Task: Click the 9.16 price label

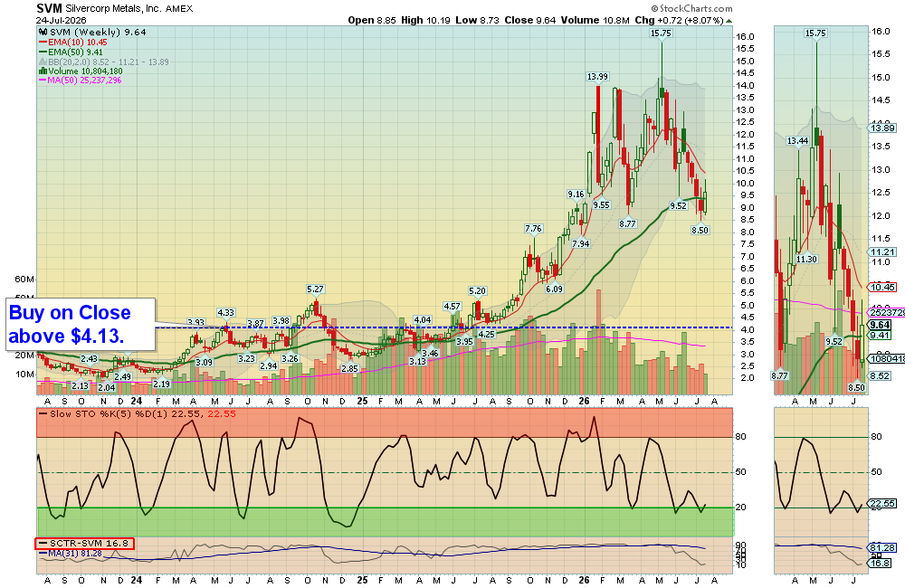Action: click(576, 194)
